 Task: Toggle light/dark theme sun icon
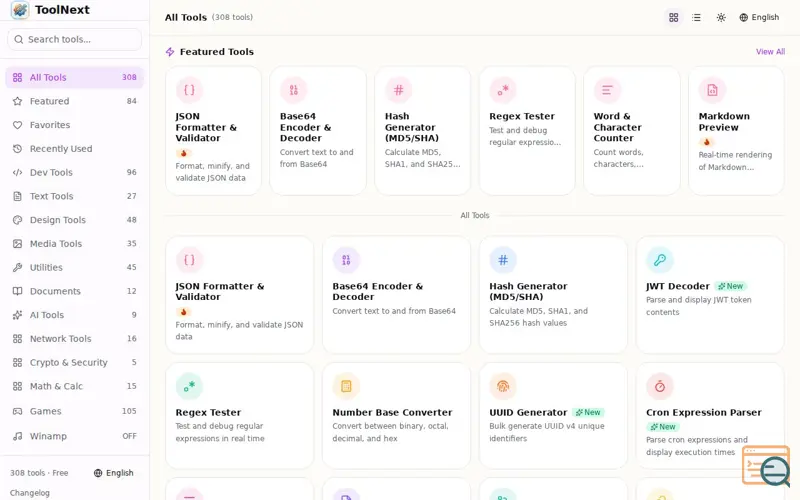(x=721, y=17)
